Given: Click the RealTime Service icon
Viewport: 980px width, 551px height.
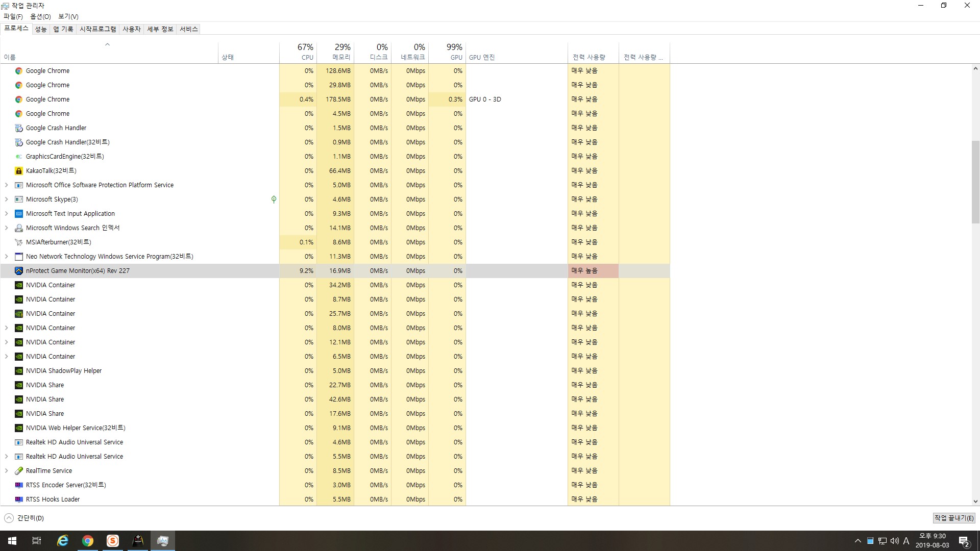Looking at the screenshot, I should 19,471.
